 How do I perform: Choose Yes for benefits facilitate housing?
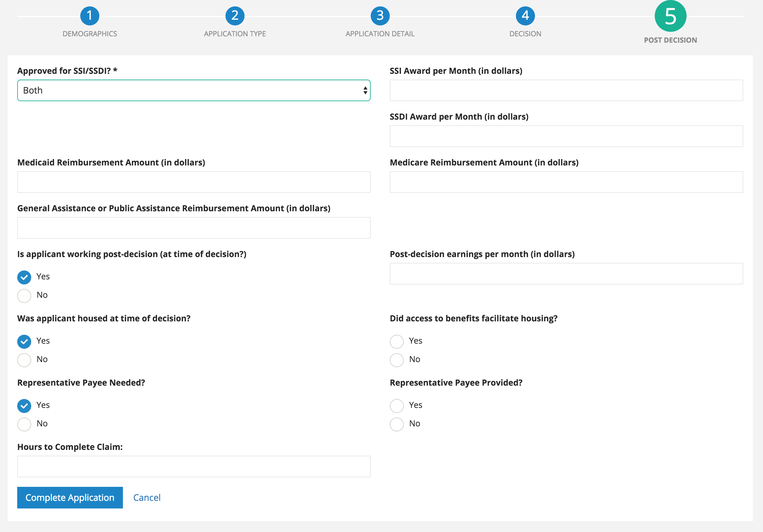tap(396, 341)
